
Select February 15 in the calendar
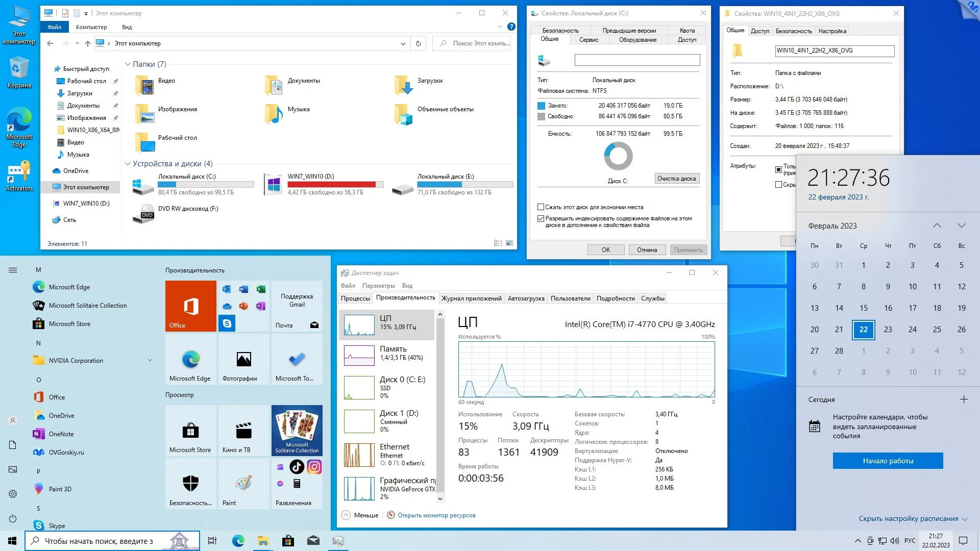[863, 308]
